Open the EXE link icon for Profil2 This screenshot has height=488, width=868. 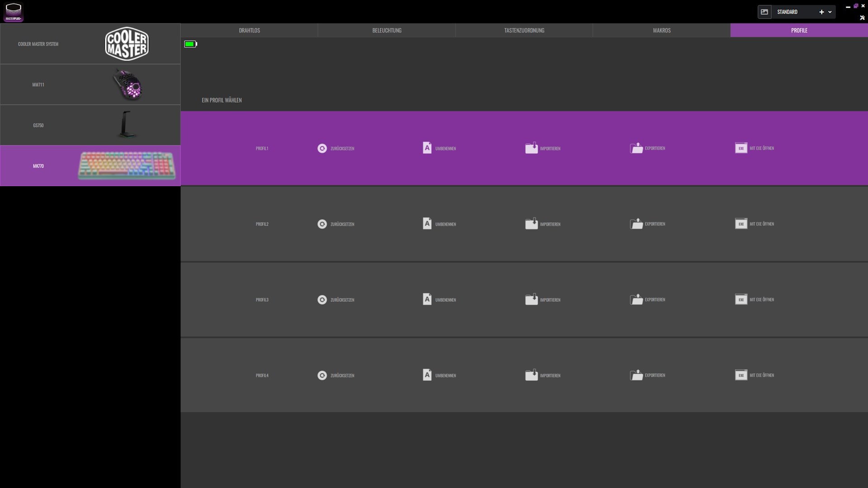point(741,224)
